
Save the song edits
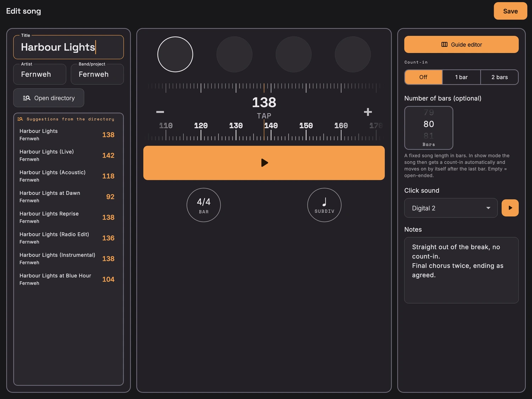[x=510, y=11]
